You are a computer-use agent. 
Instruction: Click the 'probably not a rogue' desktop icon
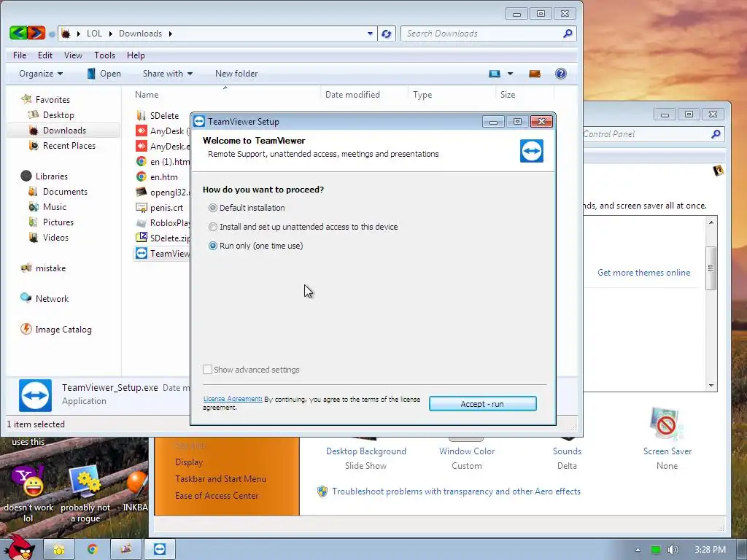pos(85,480)
